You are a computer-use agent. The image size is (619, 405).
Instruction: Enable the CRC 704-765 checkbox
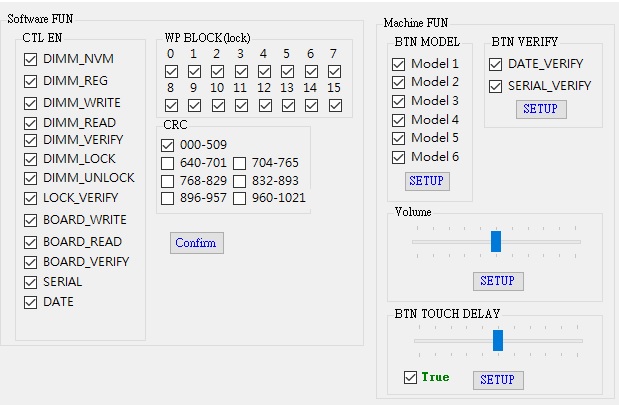click(x=240, y=163)
